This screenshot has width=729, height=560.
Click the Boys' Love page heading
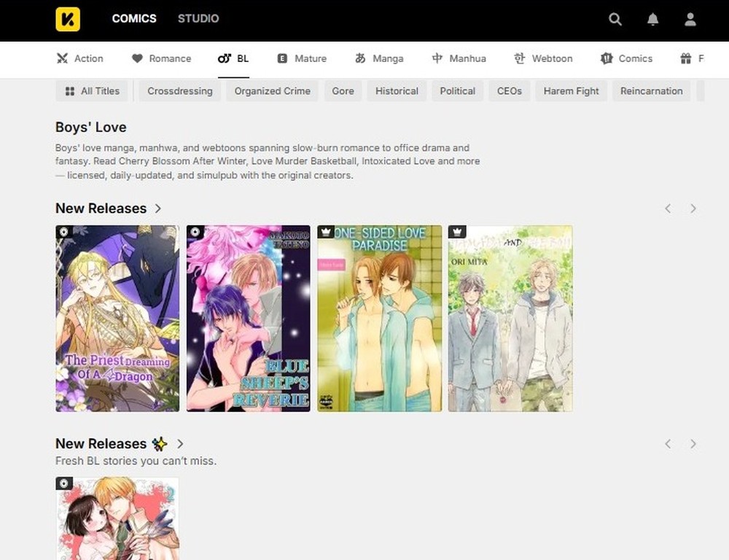[x=90, y=128]
